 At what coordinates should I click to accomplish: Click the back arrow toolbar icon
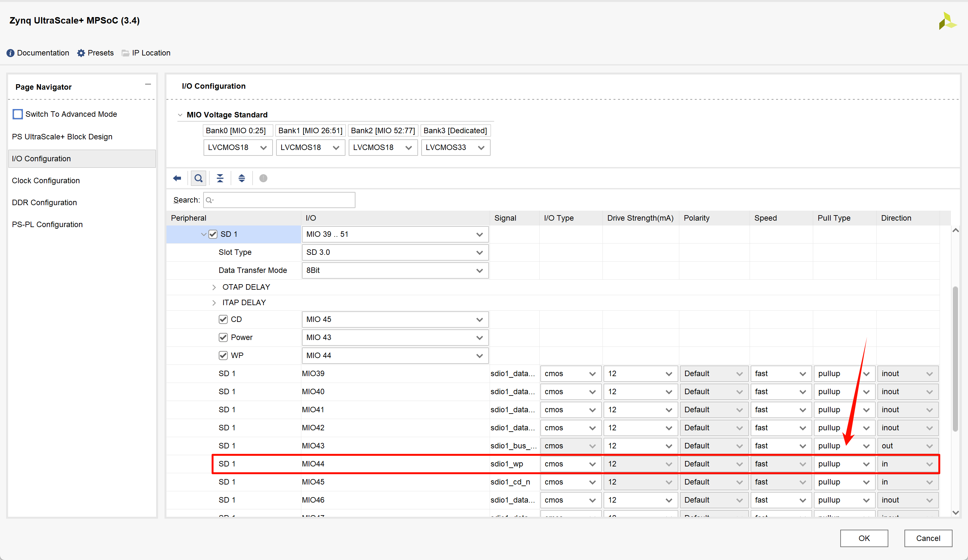[177, 178]
